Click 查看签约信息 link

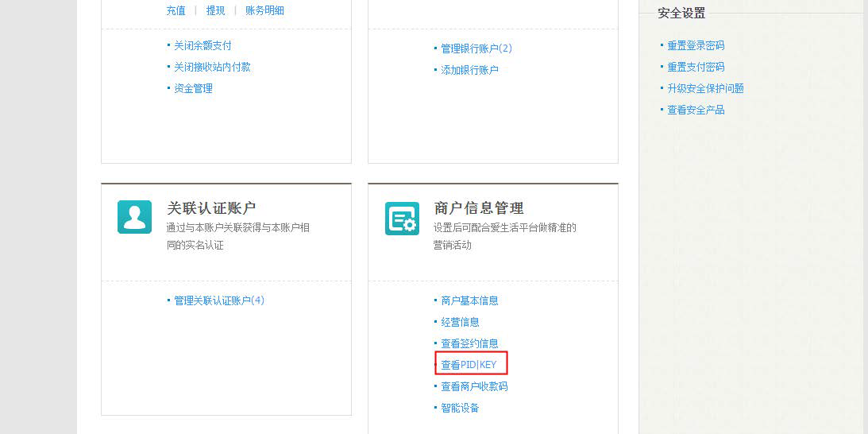click(x=469, y=344)
